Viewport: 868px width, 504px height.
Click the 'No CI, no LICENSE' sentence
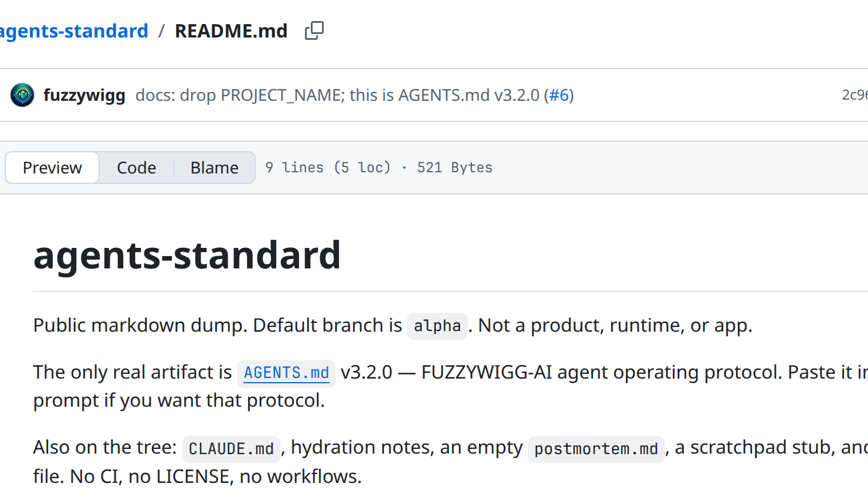[216, 476]
